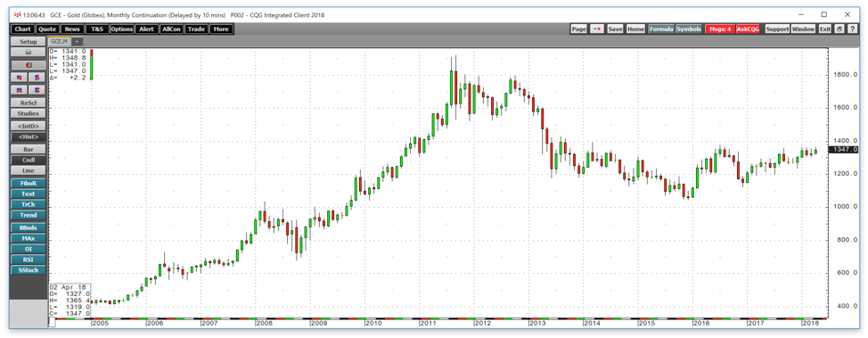
Task: Select the TrCh trend channel tool
Action: pyautogui.click(x=29, y=204)
